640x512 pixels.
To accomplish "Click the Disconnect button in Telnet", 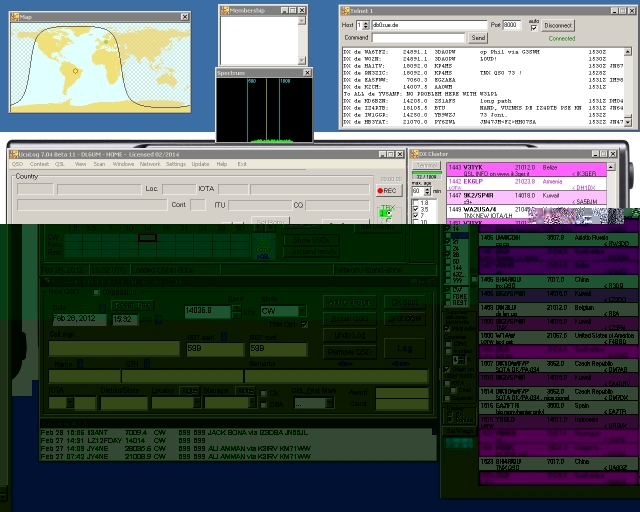I will (x=558, y=25).
